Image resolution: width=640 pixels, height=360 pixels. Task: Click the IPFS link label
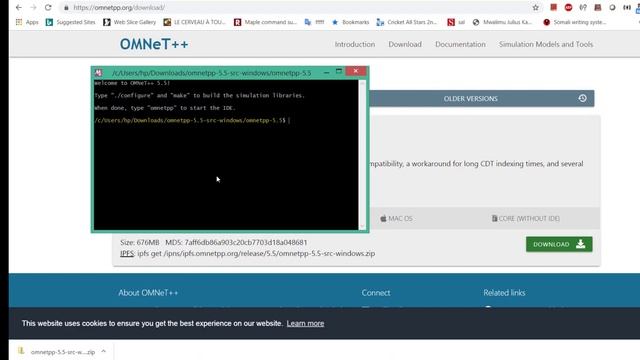click(127, 253)
